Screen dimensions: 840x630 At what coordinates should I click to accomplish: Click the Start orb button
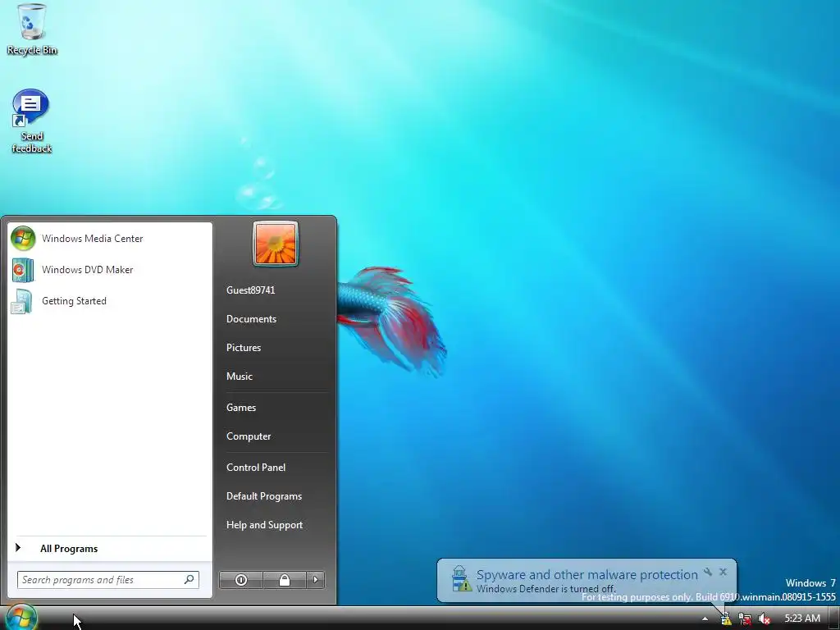click(20, 617)
